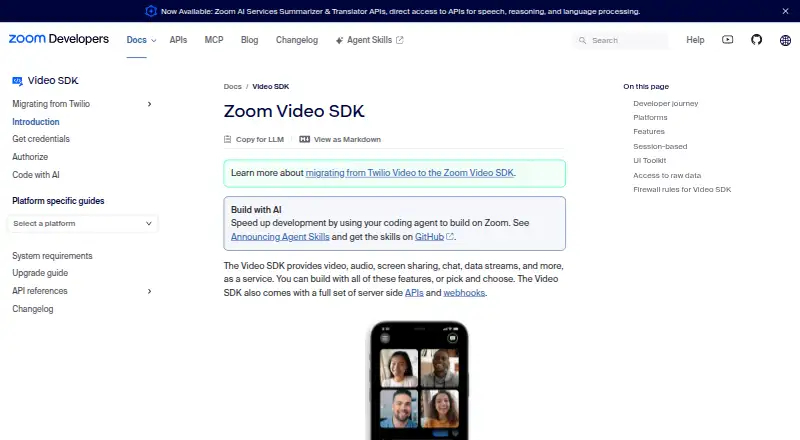Click the banner's hexagon AI icon
800x440 pixels.
[151, 11]
